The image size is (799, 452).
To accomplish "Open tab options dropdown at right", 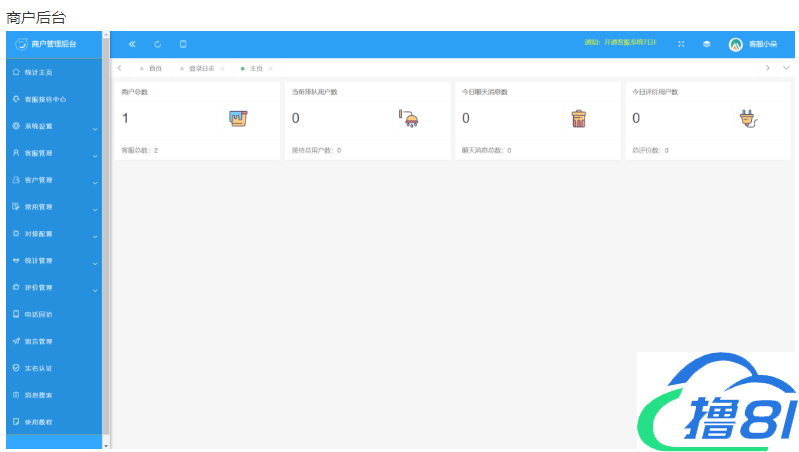I will (x=786, y=68).
